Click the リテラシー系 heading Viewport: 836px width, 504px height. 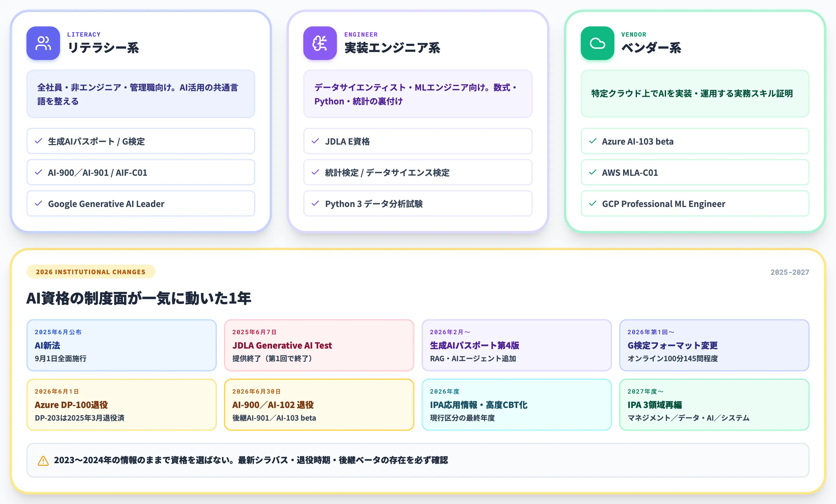103,48
